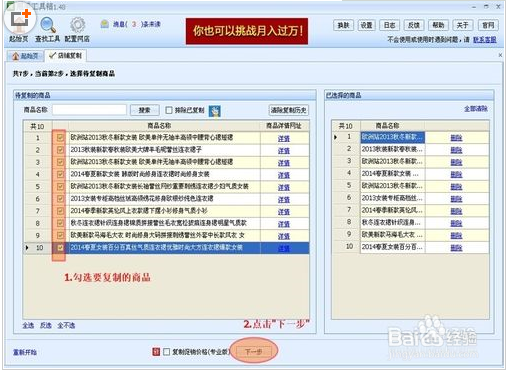Select product row 欧美新款马海毛大衣
Viewport: 506px width, 373px height.
(167, 235)
